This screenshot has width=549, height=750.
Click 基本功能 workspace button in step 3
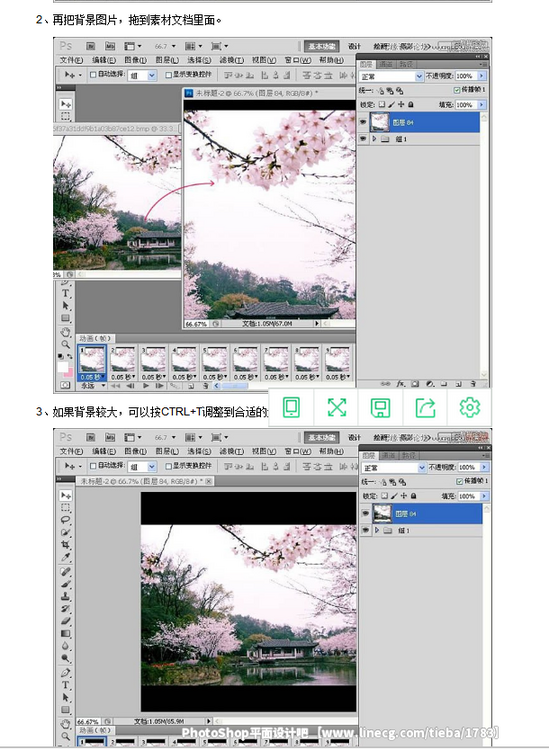coord(322,437)
